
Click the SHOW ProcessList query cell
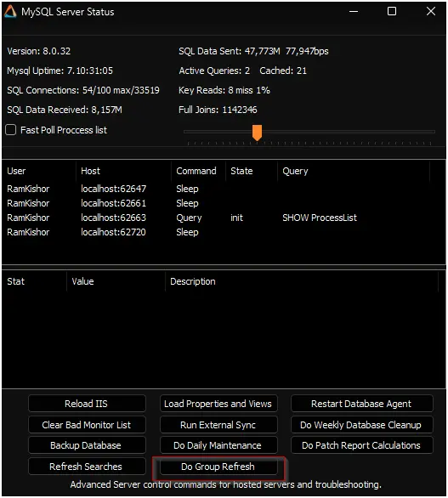[x=320, y=218]
